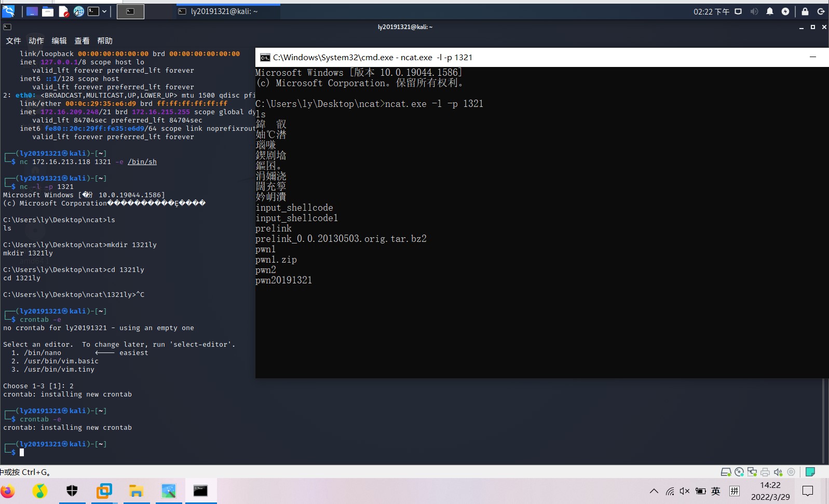829x504 pixels.
Task: Toggle the 英 input language indicator
Action: (716, 491)
